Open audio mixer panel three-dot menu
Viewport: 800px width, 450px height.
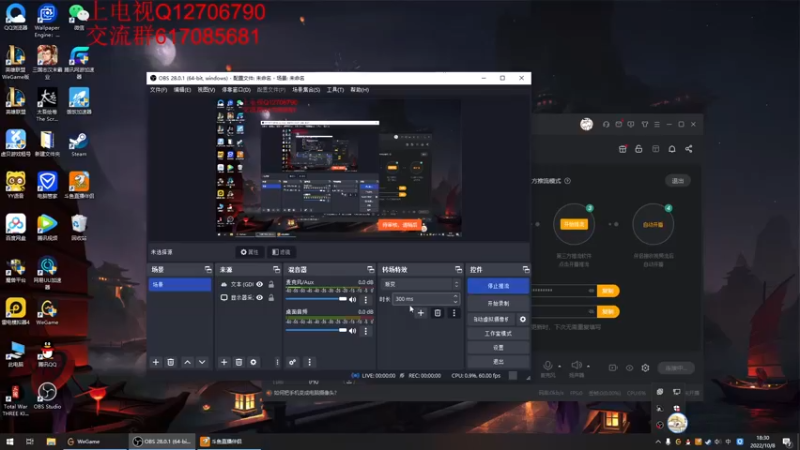point(309,362)
